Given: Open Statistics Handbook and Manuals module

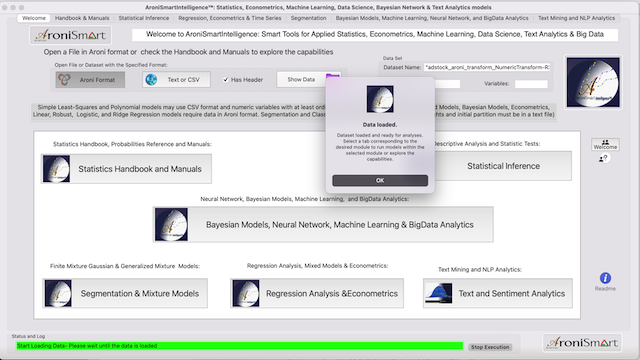Looking at the screenshot, I should tap(126, 169).
